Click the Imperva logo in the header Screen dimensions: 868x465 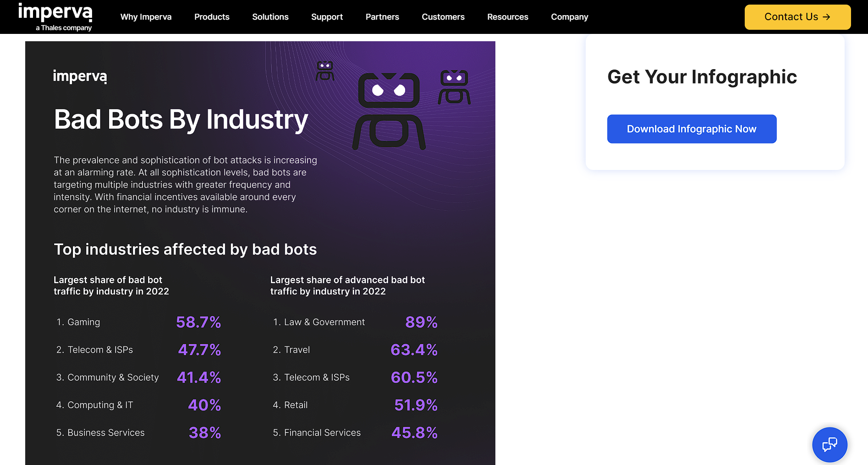[55, 17]
